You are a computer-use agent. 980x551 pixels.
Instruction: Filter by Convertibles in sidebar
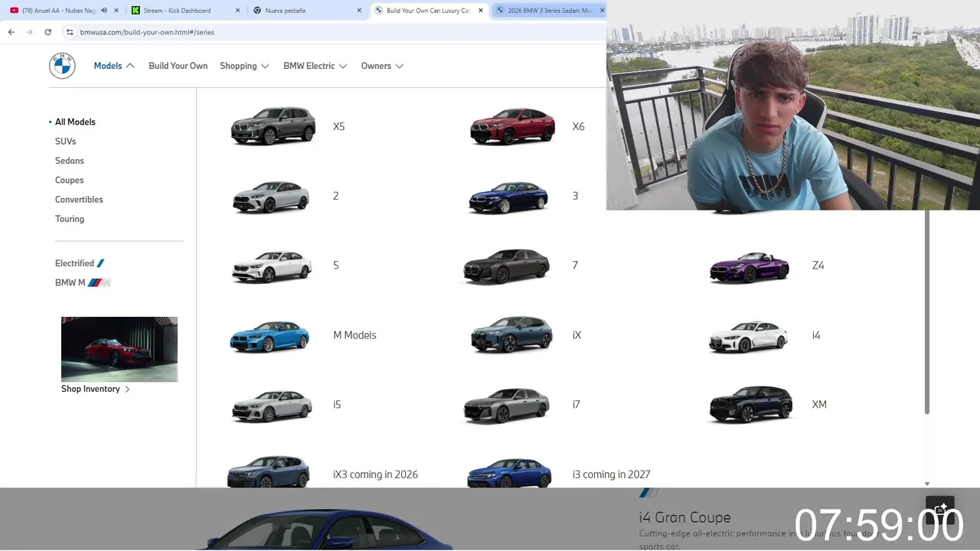coord(79,200)
